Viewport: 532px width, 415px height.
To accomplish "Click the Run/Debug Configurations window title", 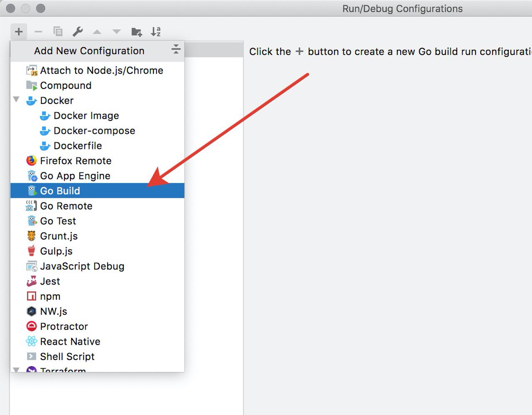I will point(402,9).
